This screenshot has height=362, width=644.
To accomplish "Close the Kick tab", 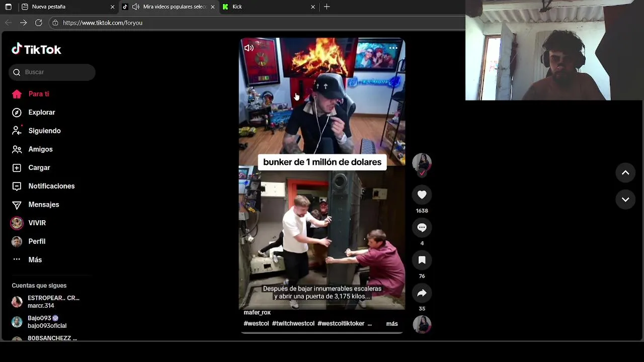I will point(313,7).
